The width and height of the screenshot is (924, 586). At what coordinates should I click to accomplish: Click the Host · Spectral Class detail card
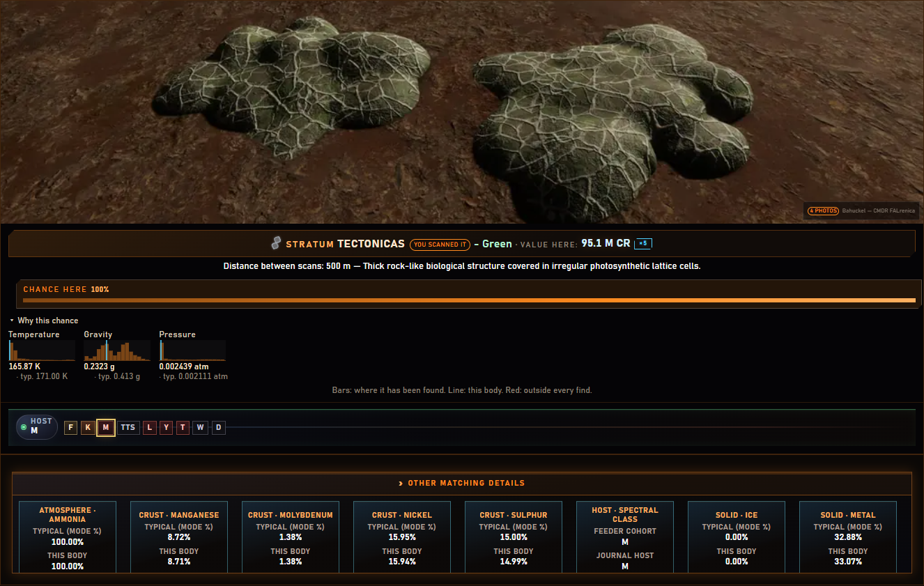click(625, 537)
